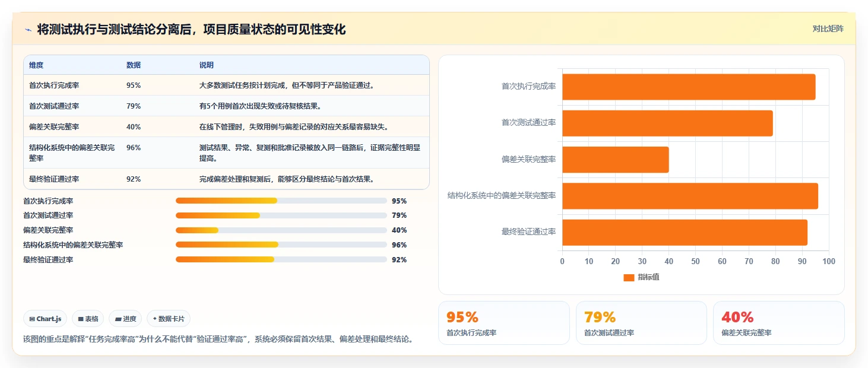Click the chart x-axis tick 100

click(x=829, y=262)
